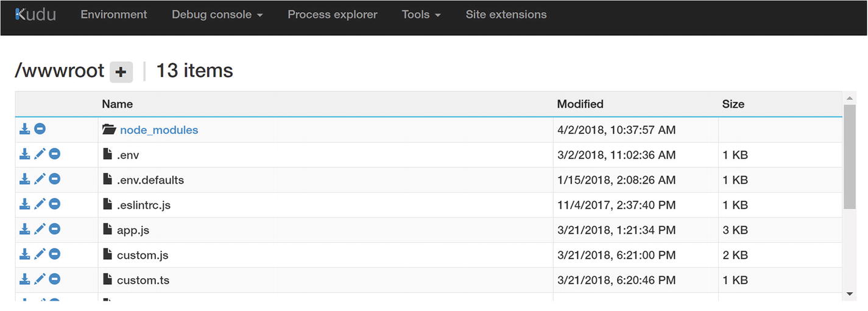868x311 pixels.
Task: Delete the node_modules folder
Action: click(40, 129)
